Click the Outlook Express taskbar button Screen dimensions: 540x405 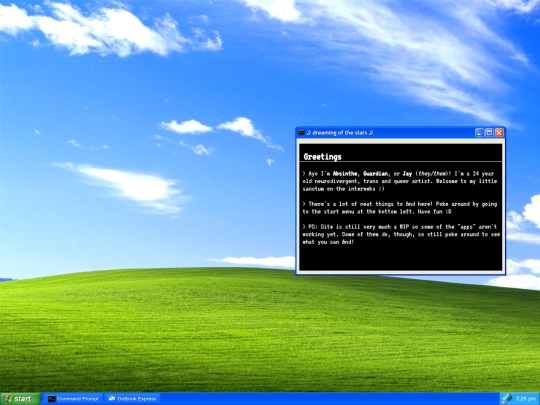(133, 399)
